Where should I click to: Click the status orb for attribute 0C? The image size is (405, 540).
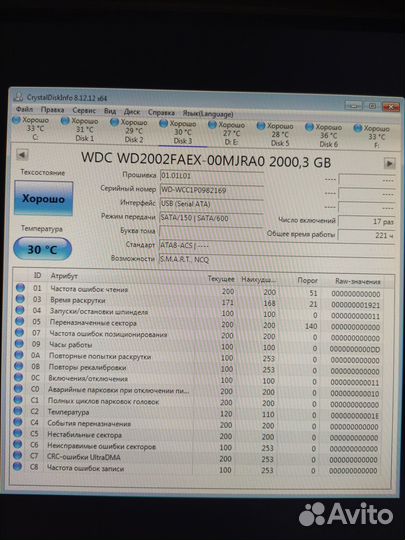coord(19,377)
